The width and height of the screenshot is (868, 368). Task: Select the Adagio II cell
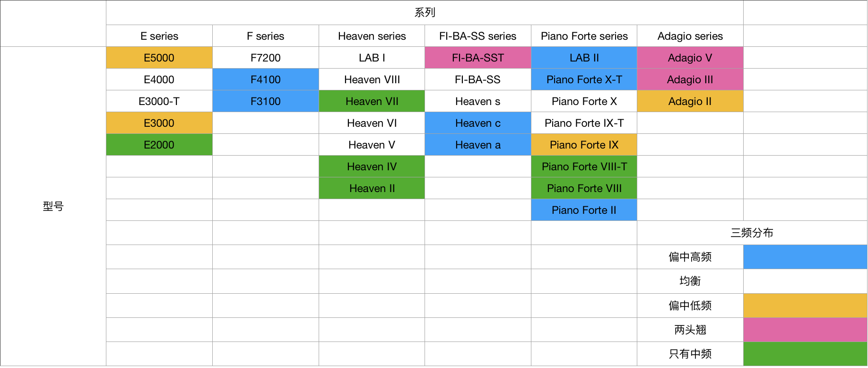(690, 101)
